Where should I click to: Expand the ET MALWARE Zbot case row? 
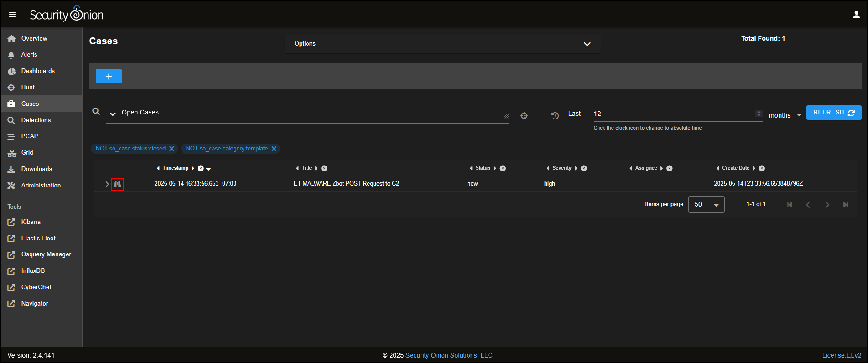[x=107, y=184]
